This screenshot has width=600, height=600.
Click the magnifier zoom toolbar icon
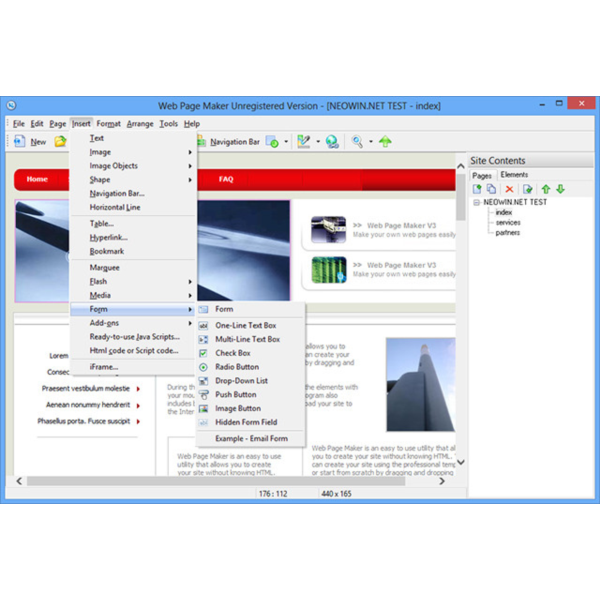tap(357, 141)
